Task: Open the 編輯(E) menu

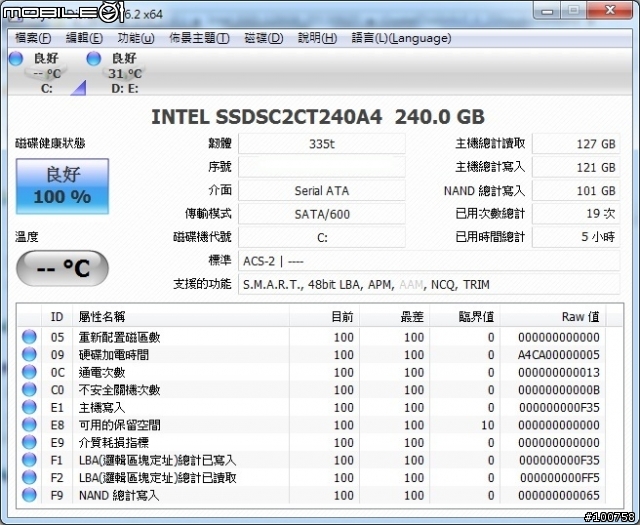Action: [84, 38]
